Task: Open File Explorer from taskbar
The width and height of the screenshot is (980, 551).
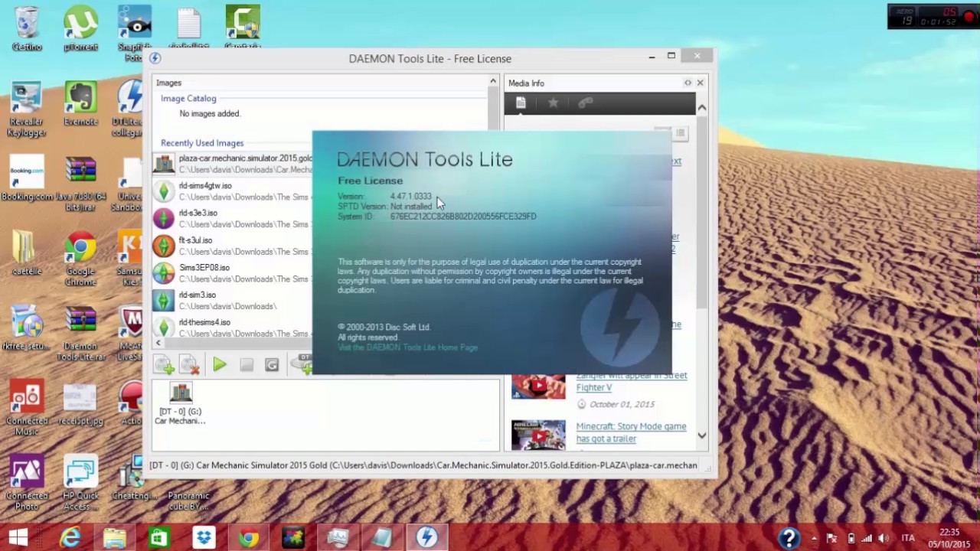Action: click(x=114, y=537)
